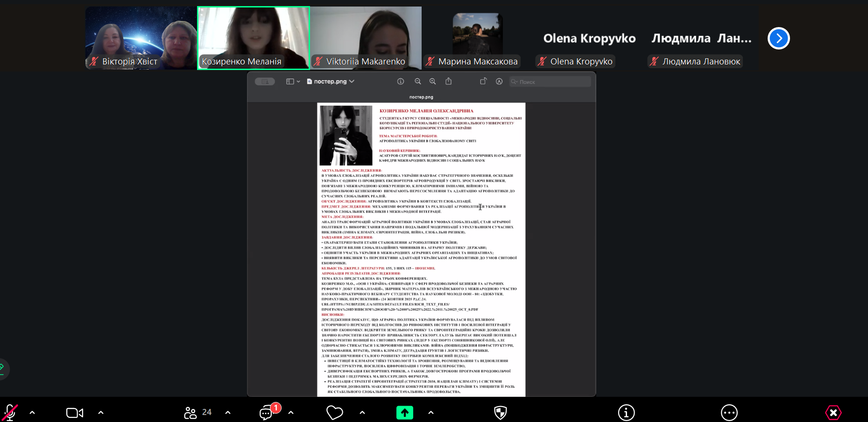
Task: Click the Preview window traffic-light controls
Action: [265, 82]
